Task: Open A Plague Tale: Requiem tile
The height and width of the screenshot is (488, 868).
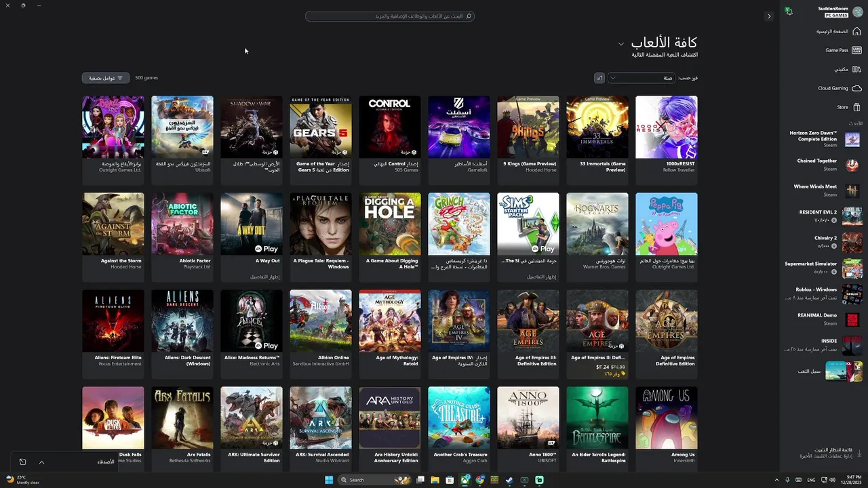Action: (321, 237)
